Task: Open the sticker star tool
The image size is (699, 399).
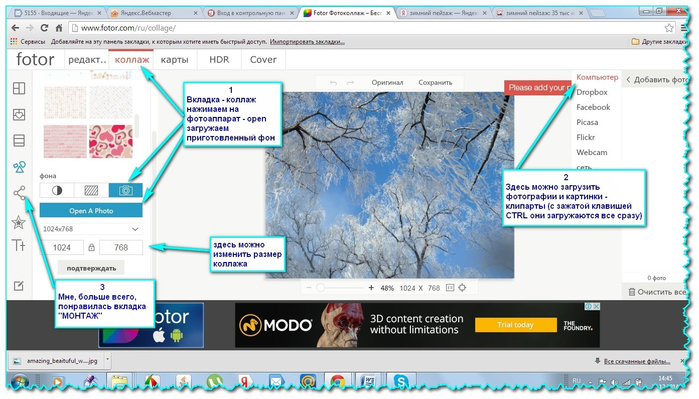Action: [18, 222]
